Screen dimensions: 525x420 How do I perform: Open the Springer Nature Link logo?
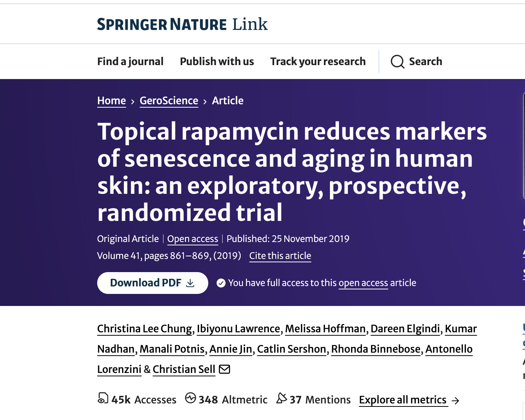coord(182,24)
